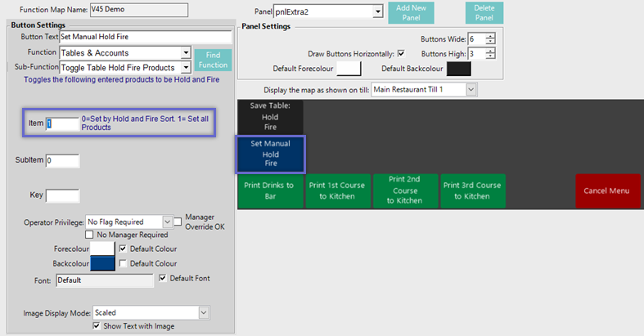Decrease the Buttons High stepper value

490,56
